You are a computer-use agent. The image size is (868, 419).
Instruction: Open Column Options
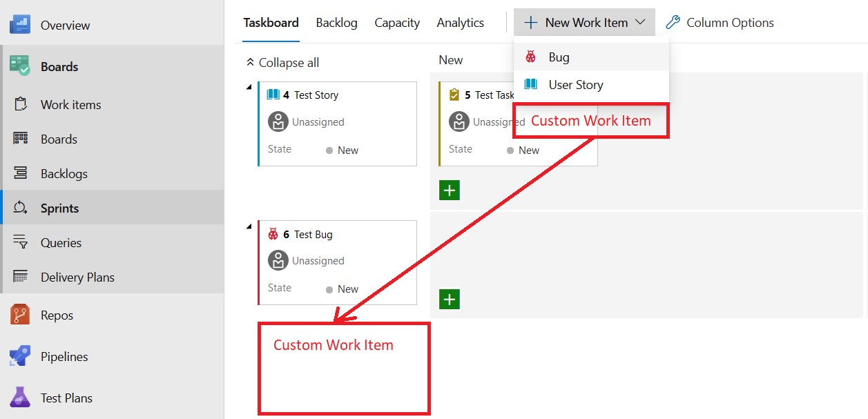720,23
